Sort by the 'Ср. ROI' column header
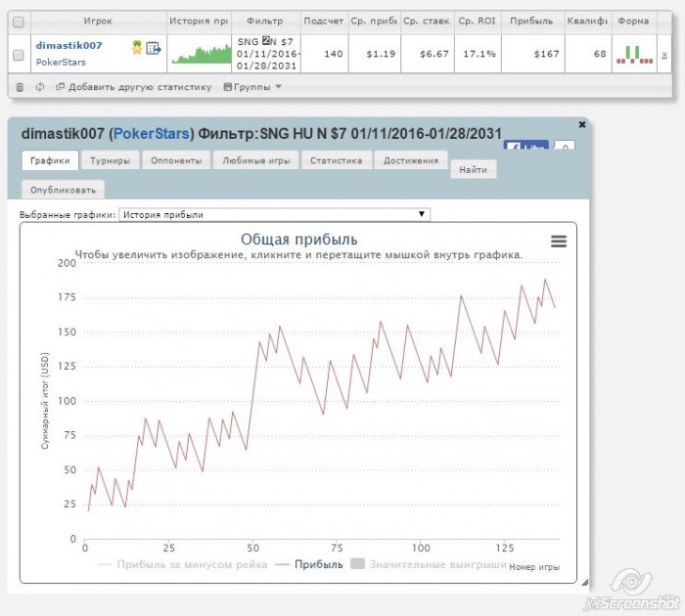 (478, 21)
